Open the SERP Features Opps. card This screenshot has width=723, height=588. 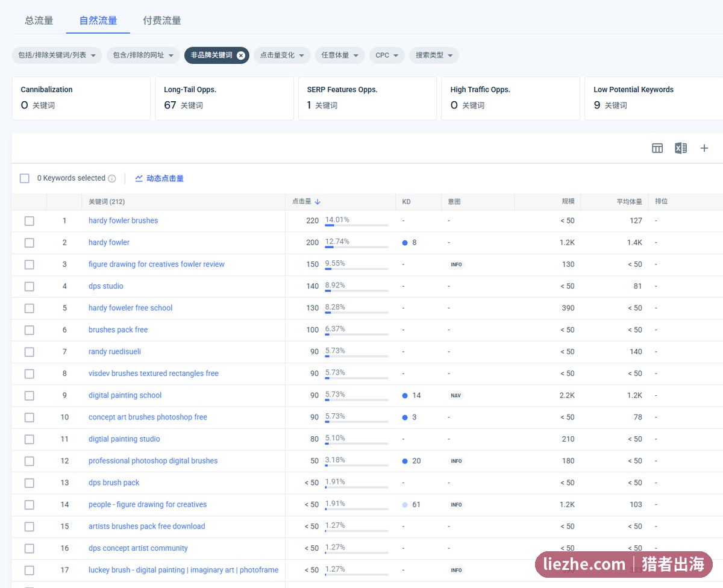pos(368,98)
